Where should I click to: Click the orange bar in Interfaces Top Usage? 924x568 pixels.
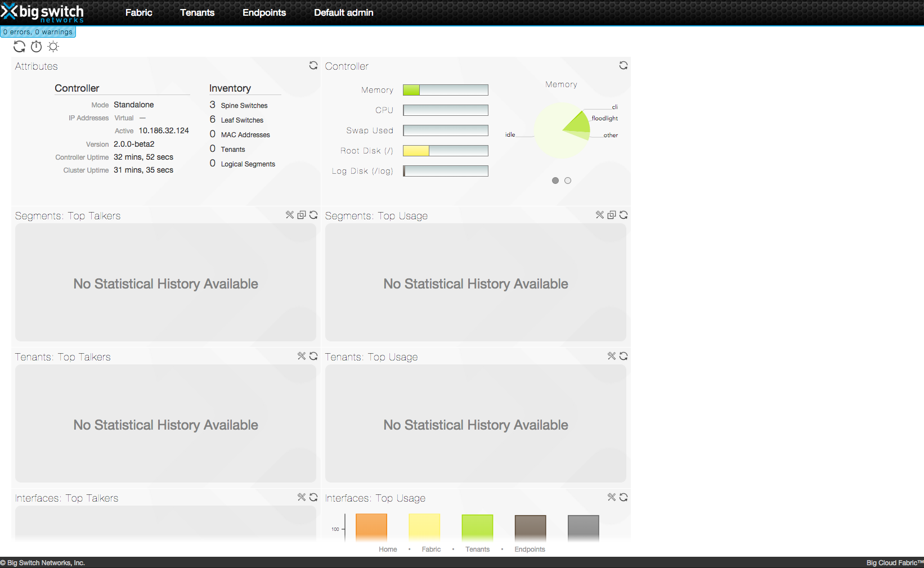click(x=371, y=528)
